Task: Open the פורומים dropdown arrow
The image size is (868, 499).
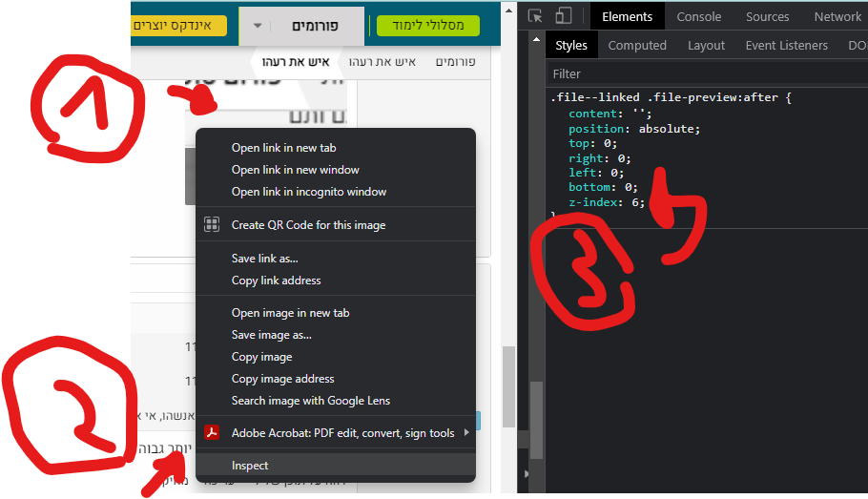Action: pos(258,26)
